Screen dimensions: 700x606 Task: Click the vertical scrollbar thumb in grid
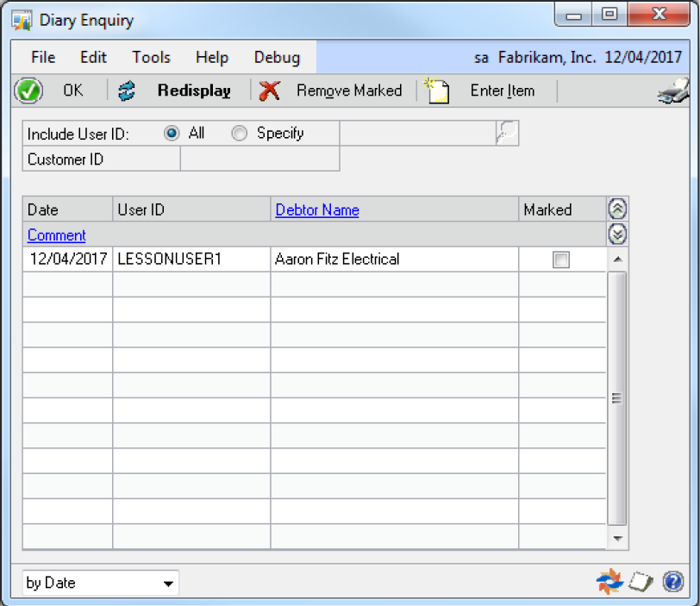pos(617,397)
